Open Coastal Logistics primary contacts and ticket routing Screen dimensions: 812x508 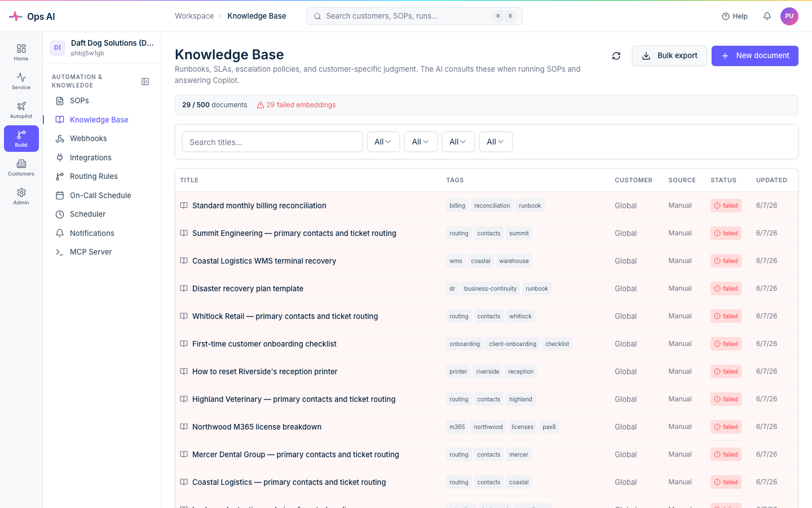click(289, 482)
